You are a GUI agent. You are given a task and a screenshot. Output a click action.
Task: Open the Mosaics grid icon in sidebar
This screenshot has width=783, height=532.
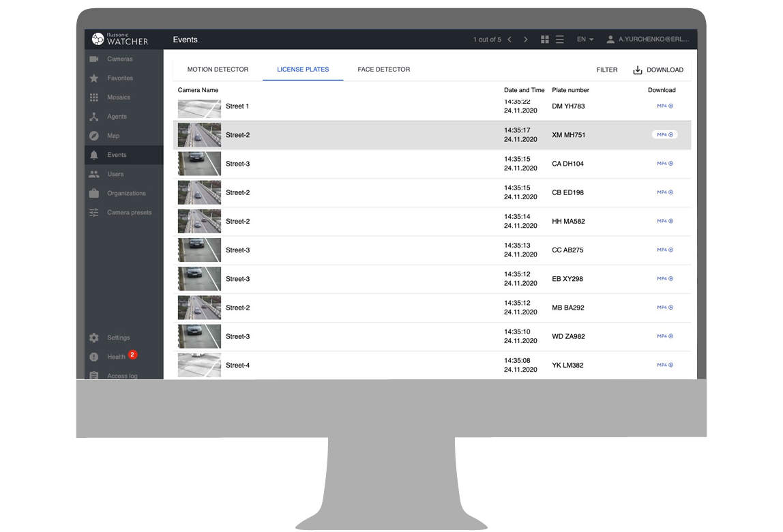94,98
